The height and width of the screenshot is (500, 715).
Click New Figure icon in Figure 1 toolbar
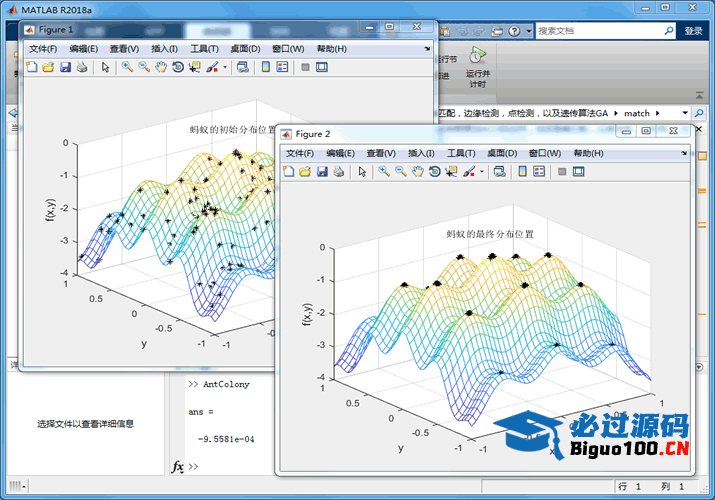tap(32, 67)
